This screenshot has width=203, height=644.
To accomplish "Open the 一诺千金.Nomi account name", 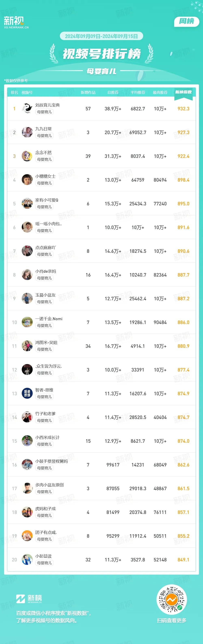I will (49, 319).
